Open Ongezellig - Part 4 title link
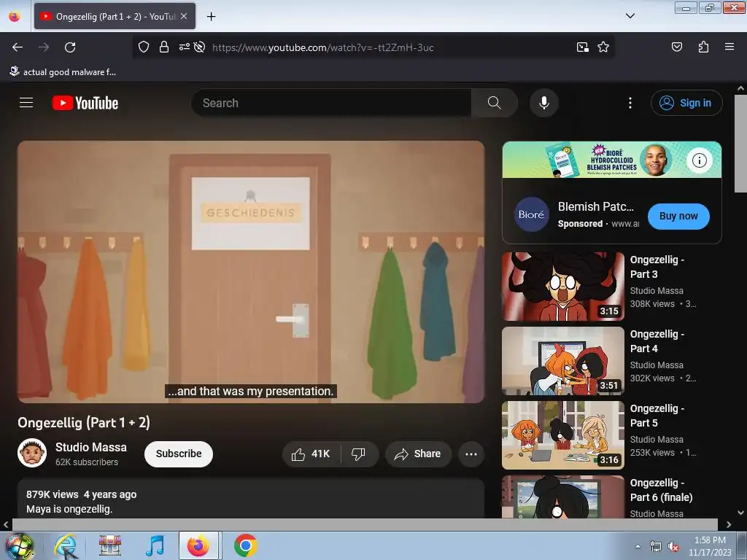The width and height of the screenshot is (747, 560). [657, 341]
